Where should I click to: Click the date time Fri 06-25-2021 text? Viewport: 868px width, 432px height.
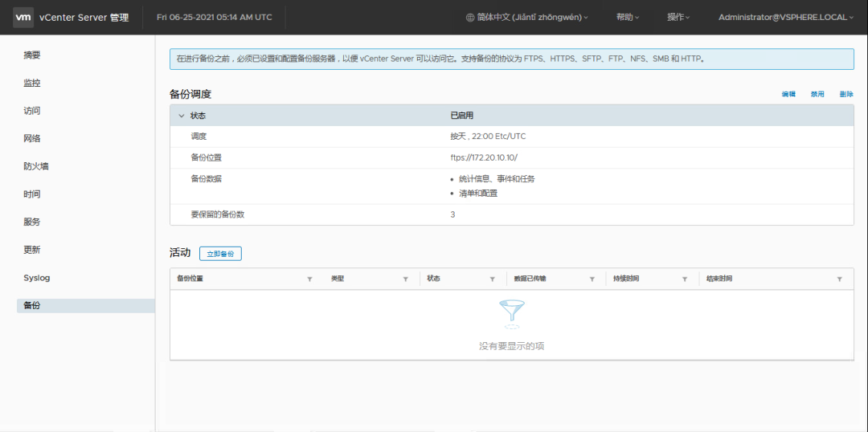tap(215, 17)
